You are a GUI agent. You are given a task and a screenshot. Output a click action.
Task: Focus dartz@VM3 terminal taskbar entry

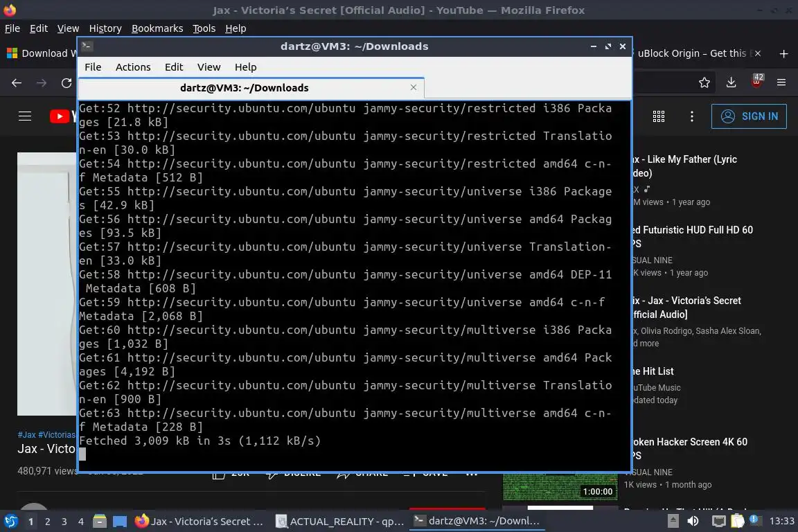(x=477, y=522)
